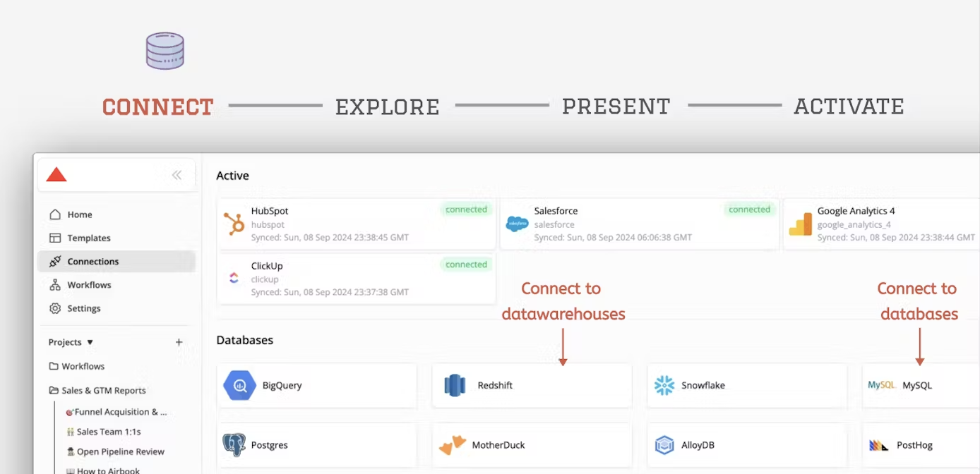980x474 pixels.
Task: Choose the Redshift database option
Action: pos(532,385)
